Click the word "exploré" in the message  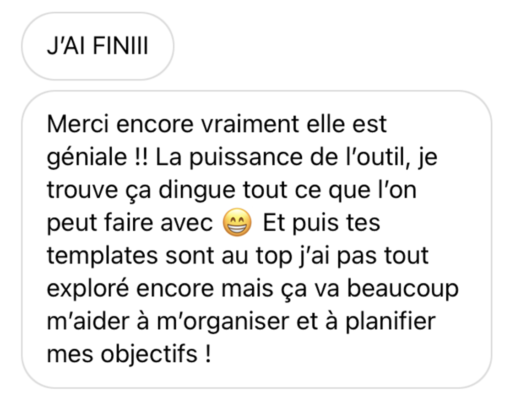click(88, 290)
